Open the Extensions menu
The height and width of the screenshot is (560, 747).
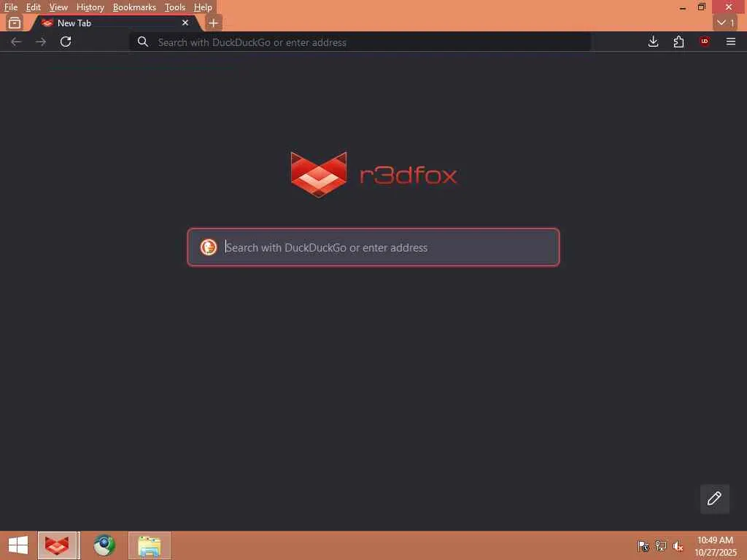click(678, 42)
